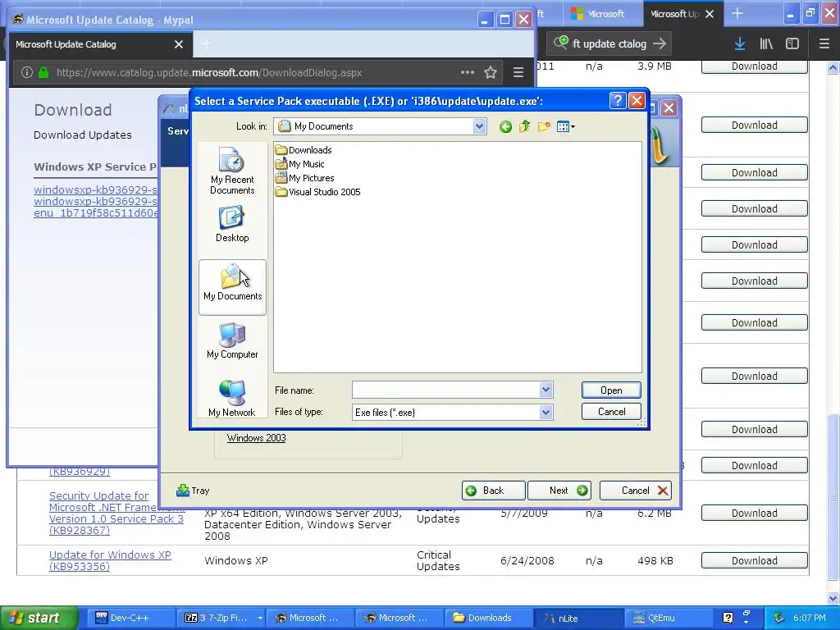Click the search go arrow
840x630 pixels.
click(660, 44)
